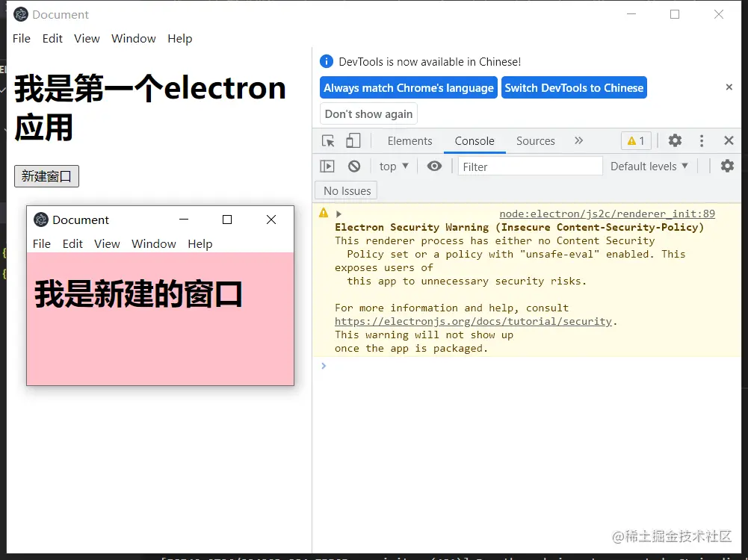Show the console sidebar icon
The height and width of the screenshot is (560, 748).
coord(327,166)
